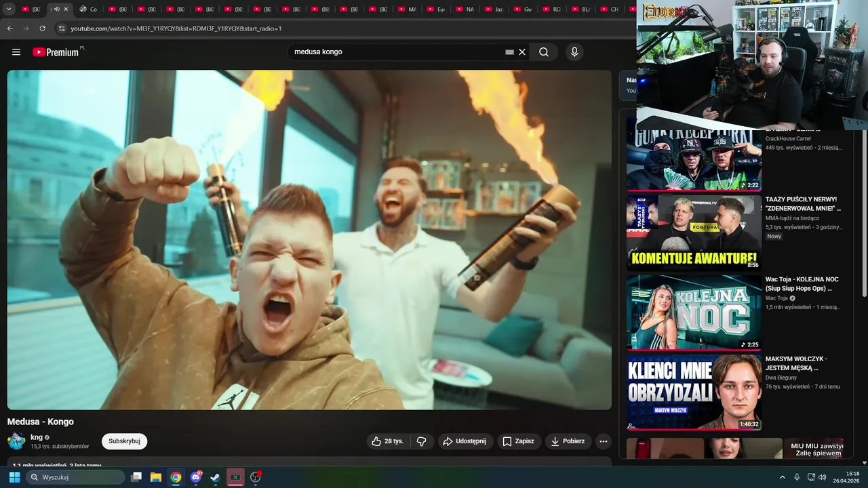Image resolution: width=868 pixels, height=488 pixels.
Task: Open the more actions three-dot menu
Action: coord(603,441)
